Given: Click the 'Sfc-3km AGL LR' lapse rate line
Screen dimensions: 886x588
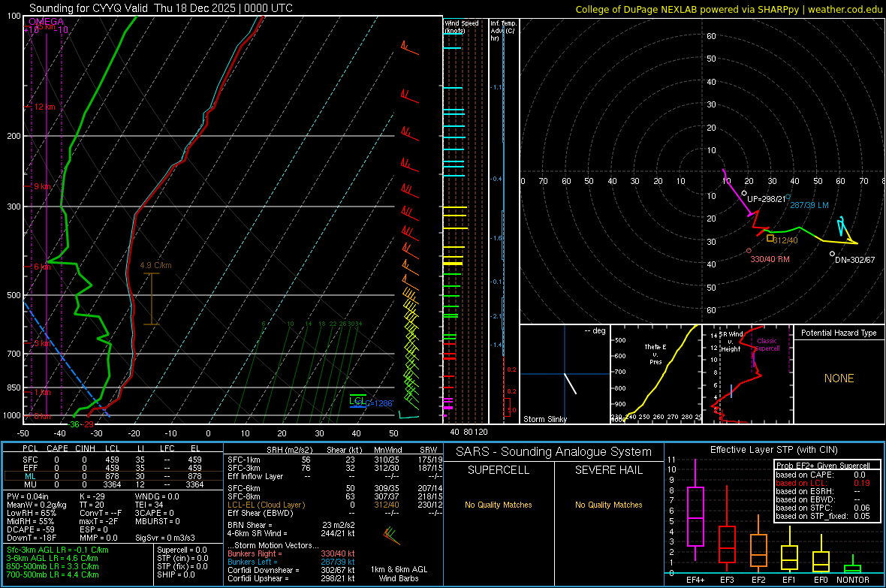Looking at the screenshot, I should (58, 550).
